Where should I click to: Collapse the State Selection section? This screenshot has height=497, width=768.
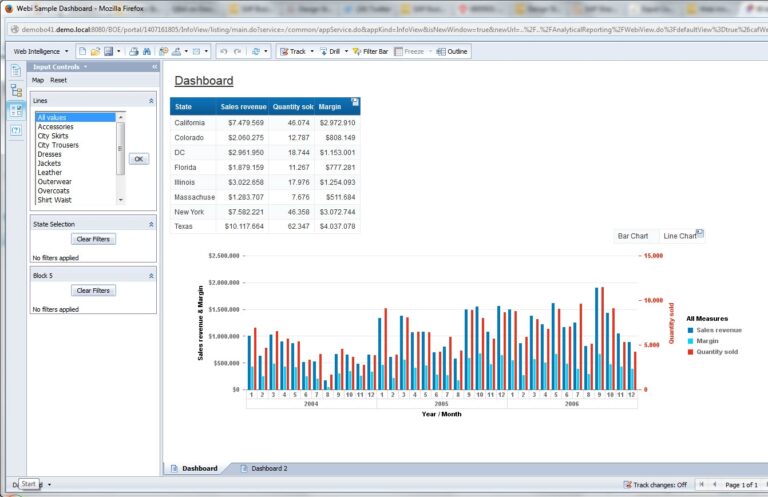pyautogui.click(x=151, y=224)
